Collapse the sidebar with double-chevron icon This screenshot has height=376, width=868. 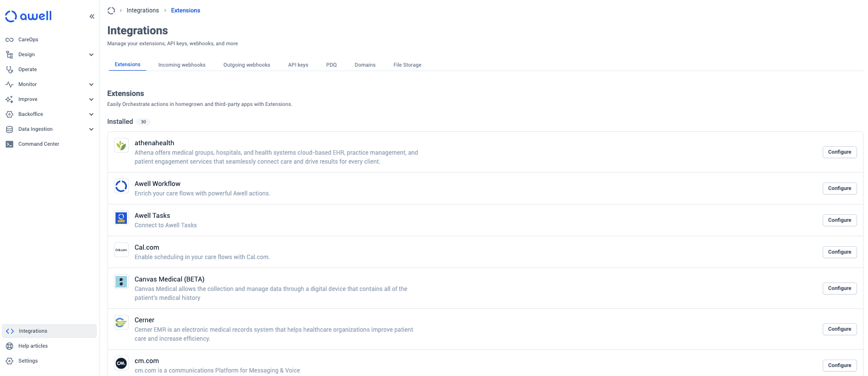(x=92, y=16)
